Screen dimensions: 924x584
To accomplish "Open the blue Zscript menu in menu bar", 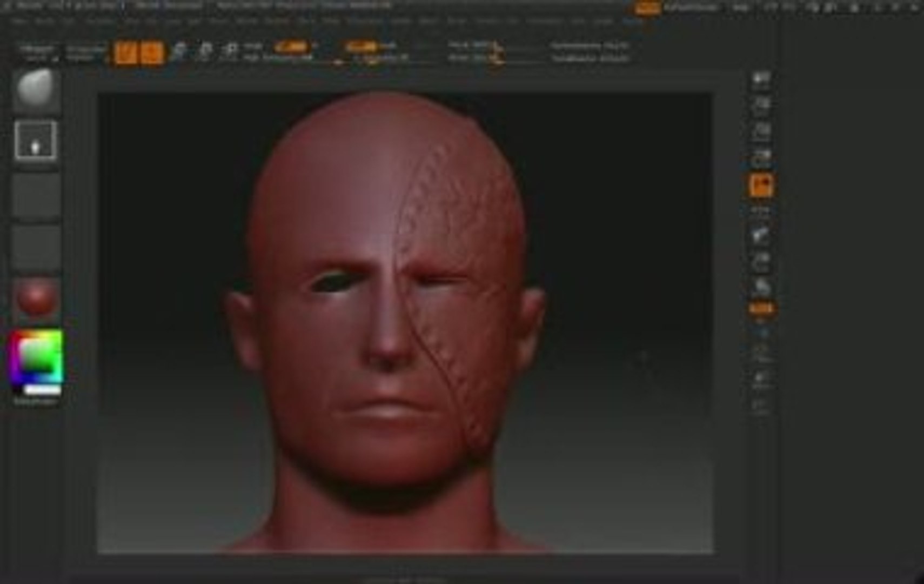I will (632, 21).
